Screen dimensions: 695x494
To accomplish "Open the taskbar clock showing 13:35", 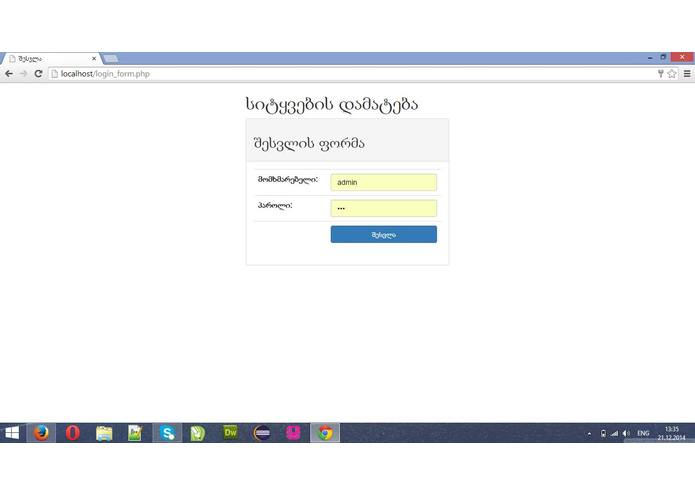I will 672,433.
